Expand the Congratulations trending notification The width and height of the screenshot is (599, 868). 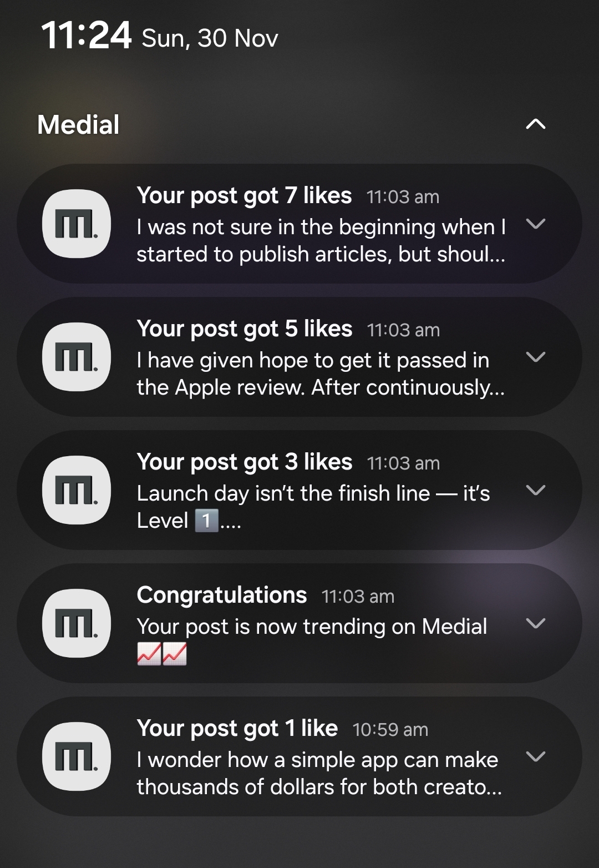(535, 623)
